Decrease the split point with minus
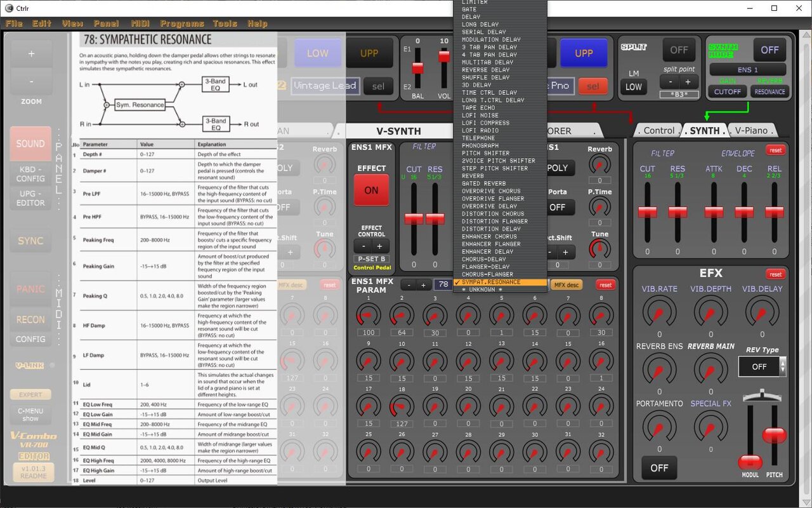The width and height of the screenshot is (812, 508). tap(670, 83)
